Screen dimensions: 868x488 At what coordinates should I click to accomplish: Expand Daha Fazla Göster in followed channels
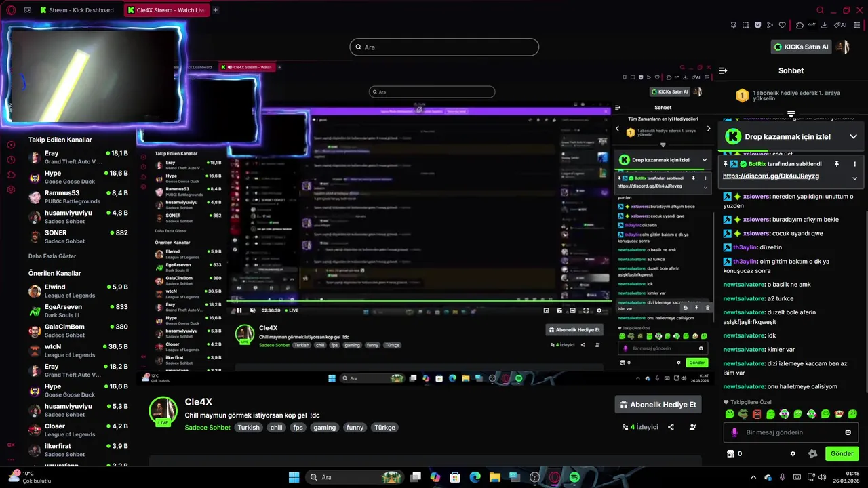click(52, 256)
